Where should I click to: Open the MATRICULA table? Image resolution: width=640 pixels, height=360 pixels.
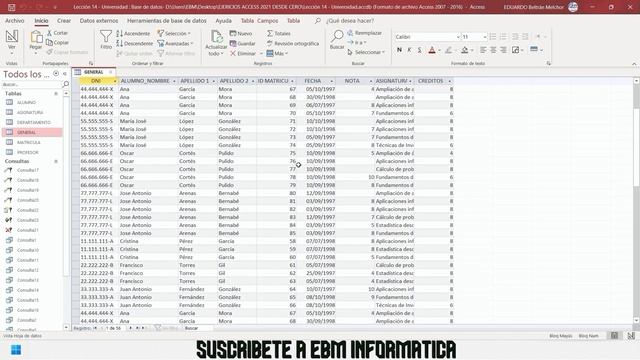click(29, 142)
